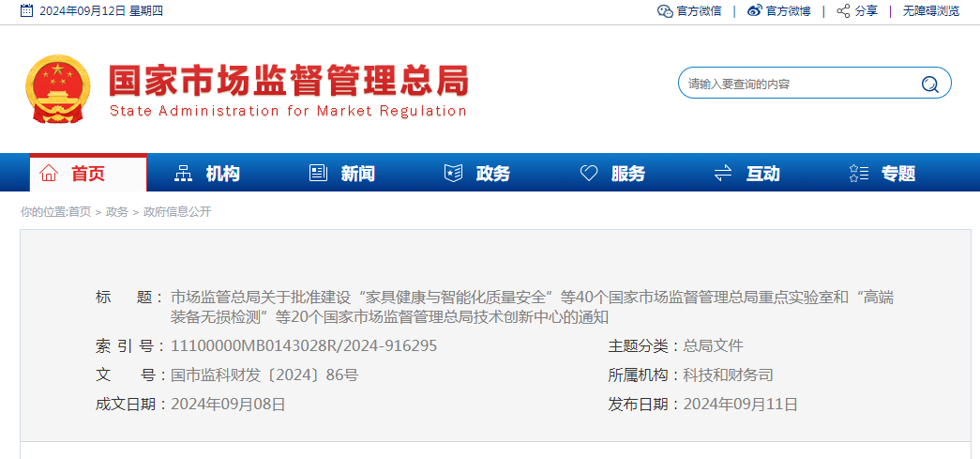This screenshot has height=459, width=980.
Task: Open the 首页 navigation tab
Action: pyautogui.click(x=88, y=174)
